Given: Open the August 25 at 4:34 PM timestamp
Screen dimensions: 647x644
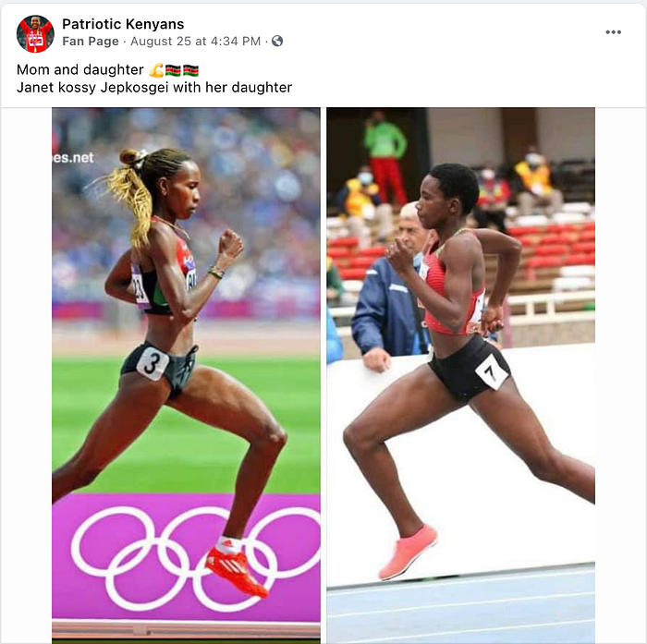Looking at the screenshot, I should click(196, 42).
